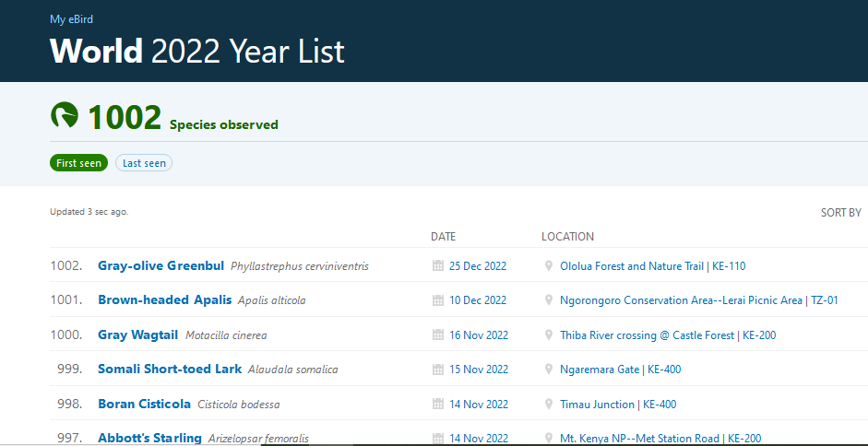Click the SORT BY label
The width and height of the screenshot is (868, 446).
841,213
